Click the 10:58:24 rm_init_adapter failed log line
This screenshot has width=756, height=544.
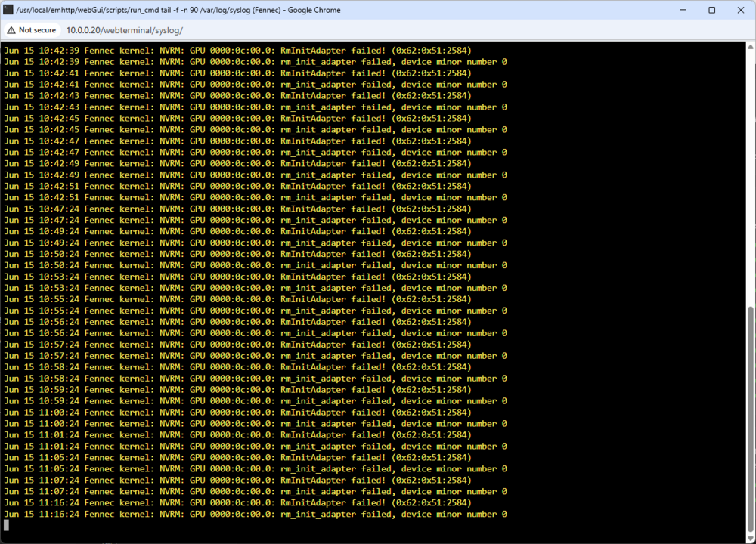pyautogui.click(x=256, y=379)
